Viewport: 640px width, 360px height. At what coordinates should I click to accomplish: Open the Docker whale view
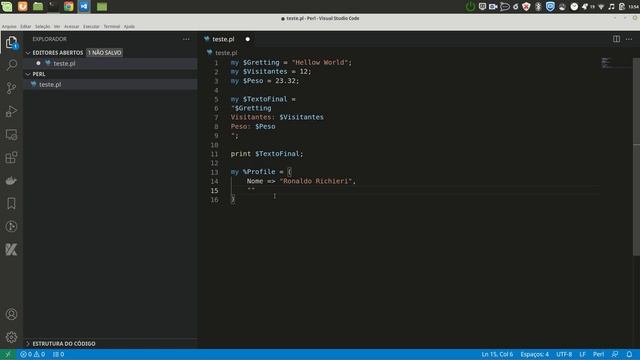[x=11, y=180]
